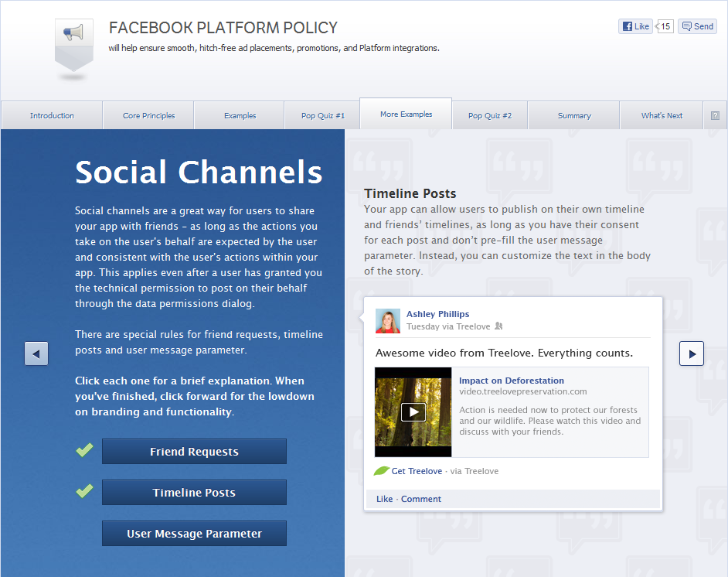Click the friends audience icon beside Treelove

click(x=498, y=326)
